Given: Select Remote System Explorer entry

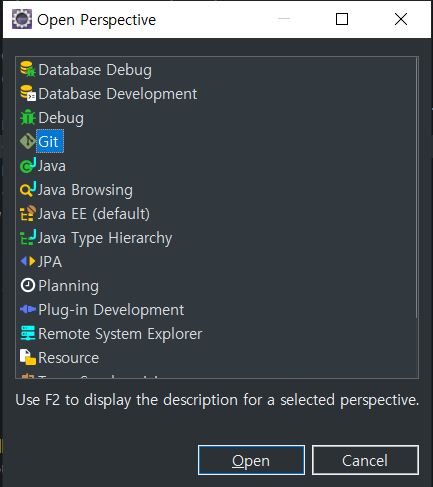Looking at the screenshot, I should [120, 334].
